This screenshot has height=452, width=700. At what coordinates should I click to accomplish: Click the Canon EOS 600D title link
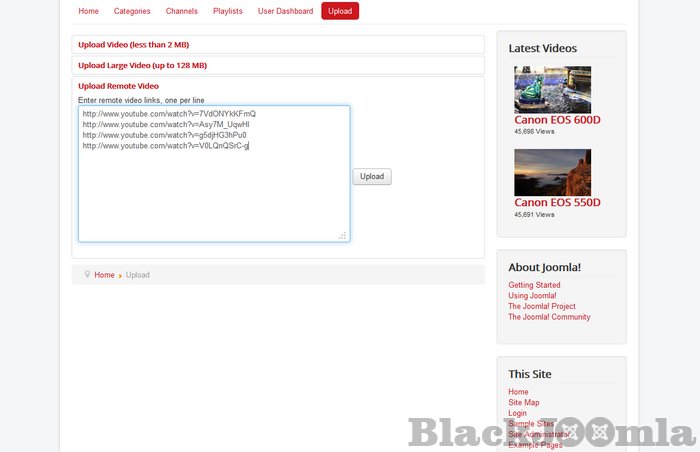point(557,120)
